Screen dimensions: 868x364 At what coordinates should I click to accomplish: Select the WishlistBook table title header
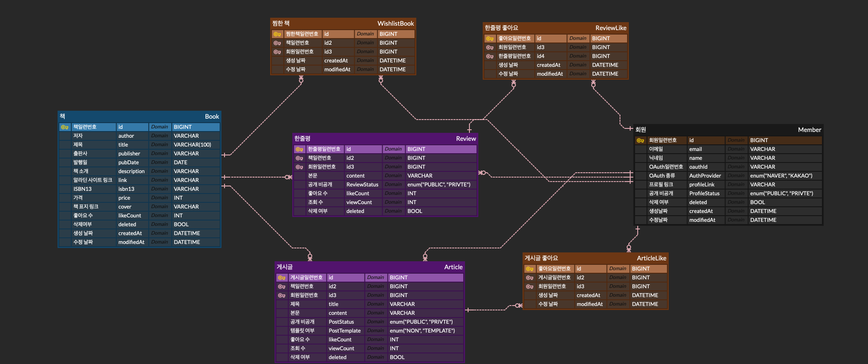tap(343, 23)
